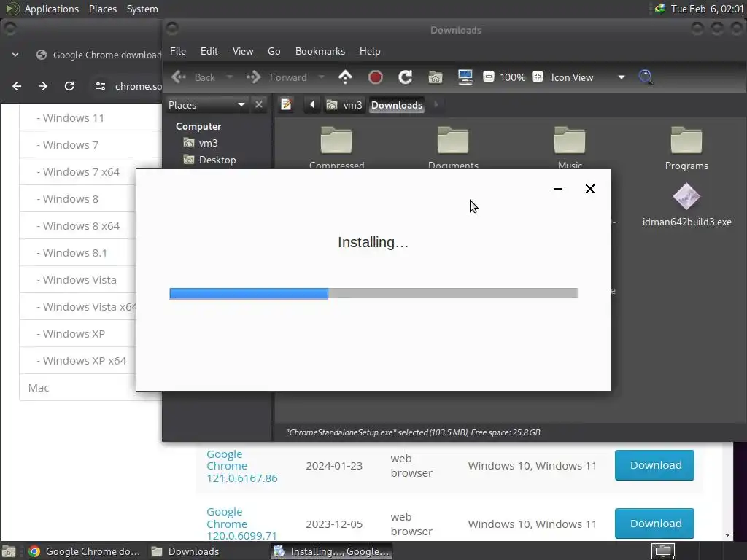Click the show desktop icon in the bottom panel
The image size is (747, 560).
point(9,551)
